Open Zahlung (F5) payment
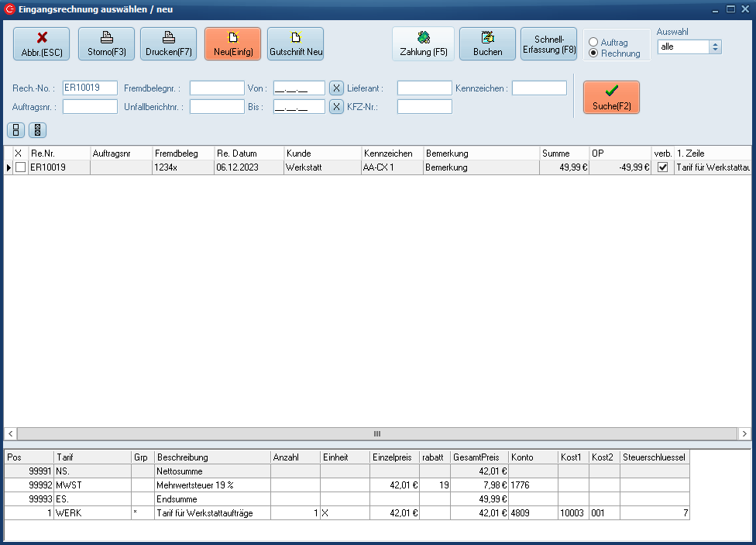 click(423, 44)
